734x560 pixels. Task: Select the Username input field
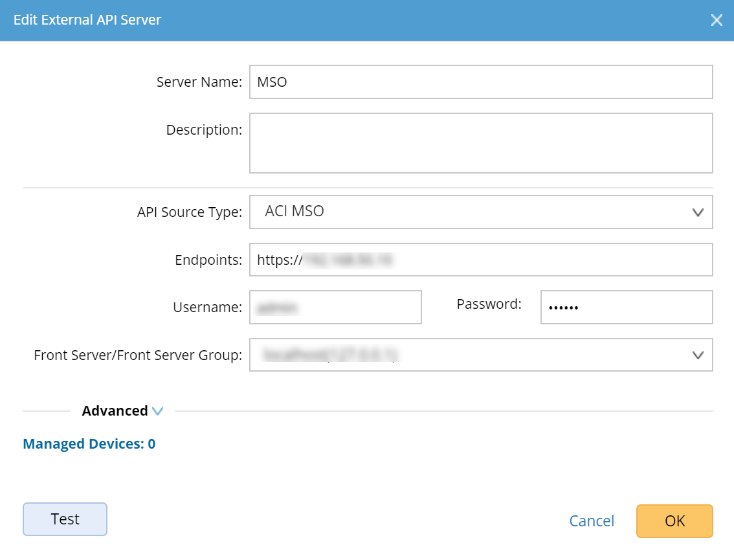pyautogui.click(x=335, y=307)
